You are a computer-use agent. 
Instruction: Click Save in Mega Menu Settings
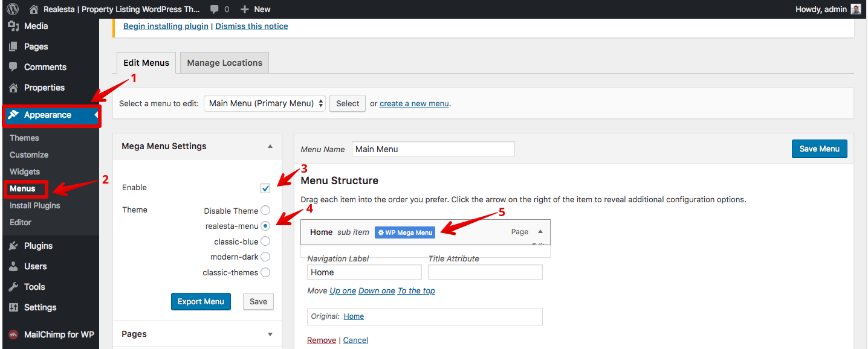click(x=258, y=301)
